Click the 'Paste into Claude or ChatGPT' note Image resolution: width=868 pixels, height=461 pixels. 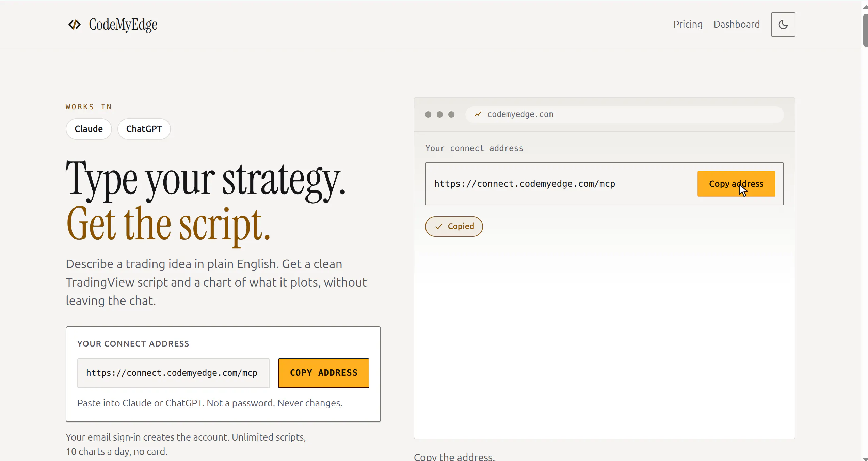[x=210, y=403]
